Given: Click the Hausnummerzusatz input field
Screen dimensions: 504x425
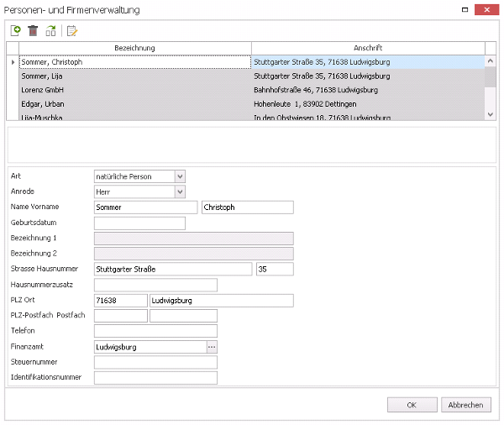Looking at the screenshot, I should pos(155,285).
